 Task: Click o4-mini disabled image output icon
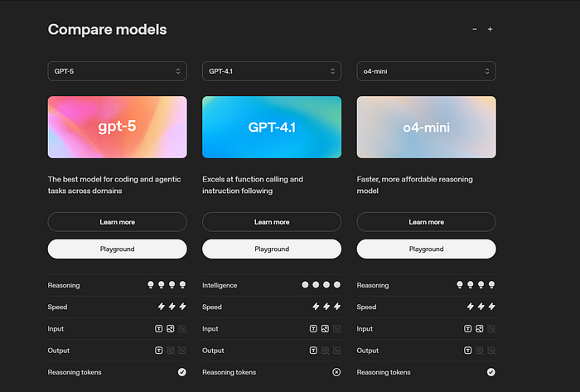[x=480, y=351]
